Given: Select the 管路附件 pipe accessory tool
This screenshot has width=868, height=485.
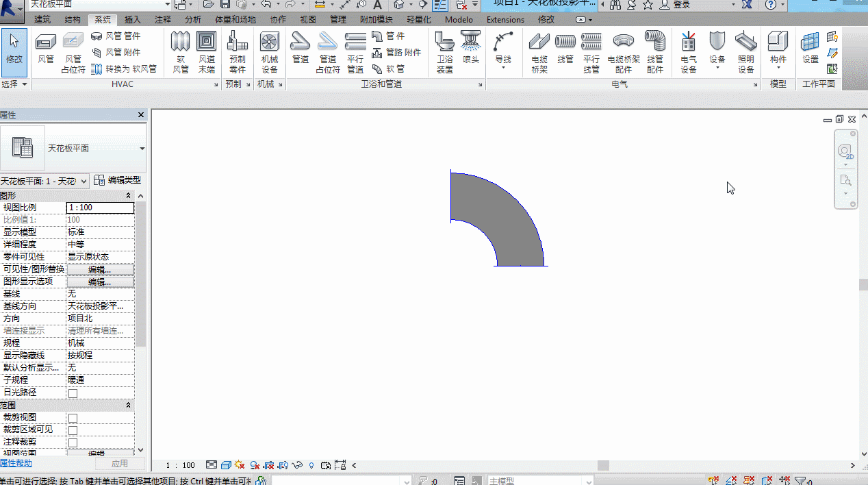Looking at the screenshot, I should (396, 52).
